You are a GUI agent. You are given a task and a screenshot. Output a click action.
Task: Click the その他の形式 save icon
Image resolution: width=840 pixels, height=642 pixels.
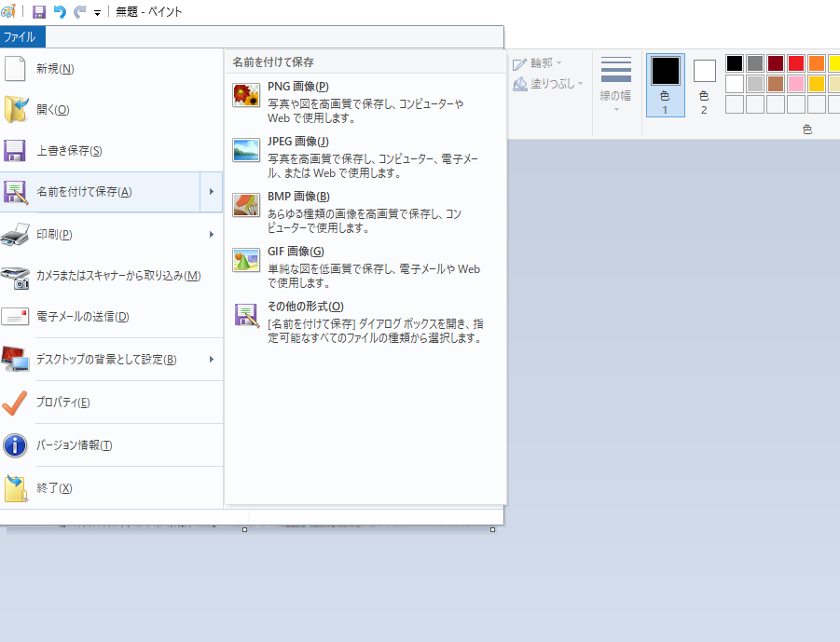246,315
